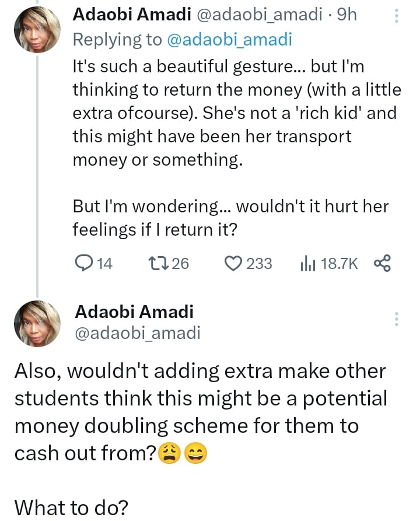Open Adaobi Amadi name in second tweet
This screenshot has width=420, height=521.
tap(134, 312)
